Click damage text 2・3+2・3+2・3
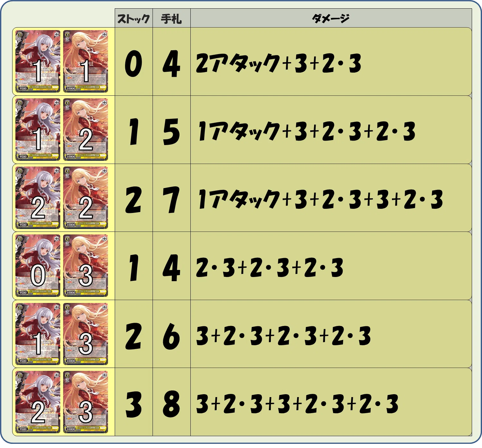The height and width of the screenshot is (448, 482). [x=270, y=267]
